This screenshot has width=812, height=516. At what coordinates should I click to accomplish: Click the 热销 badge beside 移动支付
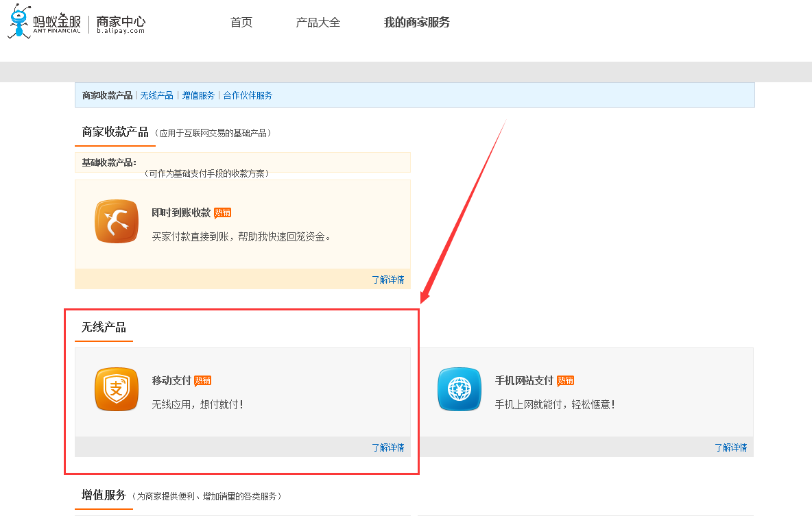coord(202,380)
